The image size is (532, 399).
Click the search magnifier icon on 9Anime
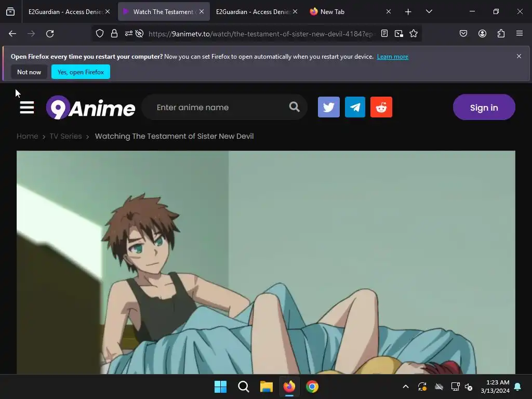294,107
